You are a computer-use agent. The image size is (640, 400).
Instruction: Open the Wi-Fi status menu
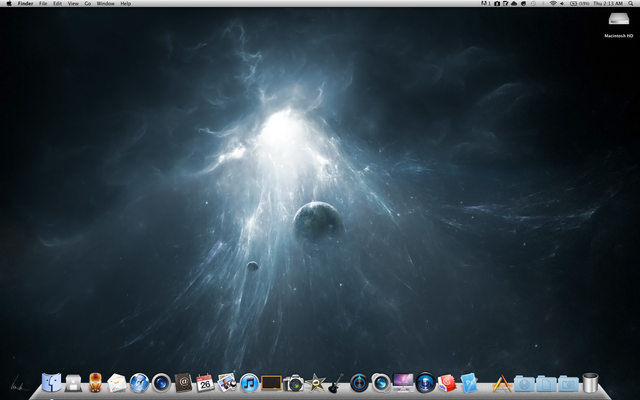click(x=552, y=4)
